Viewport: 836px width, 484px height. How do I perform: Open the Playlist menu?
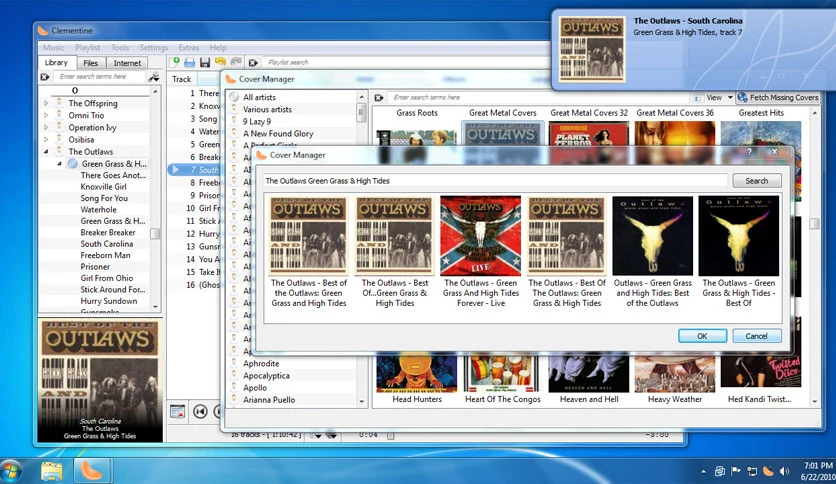point(87,47)
